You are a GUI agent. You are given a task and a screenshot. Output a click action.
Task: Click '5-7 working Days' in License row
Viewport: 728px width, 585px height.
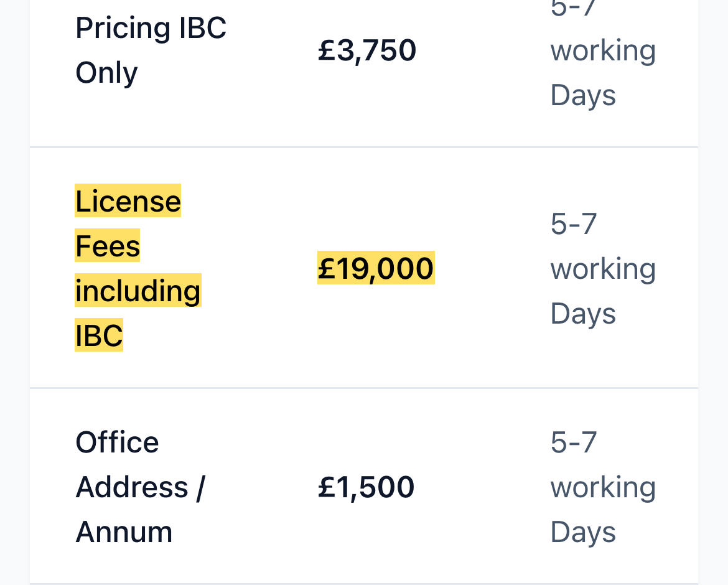[x=603, y=268]
